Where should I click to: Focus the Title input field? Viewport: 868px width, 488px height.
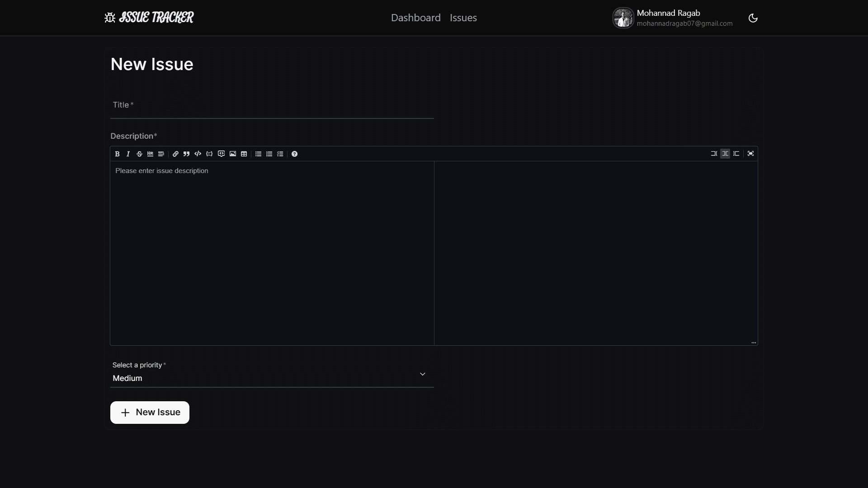coord(272,106)
